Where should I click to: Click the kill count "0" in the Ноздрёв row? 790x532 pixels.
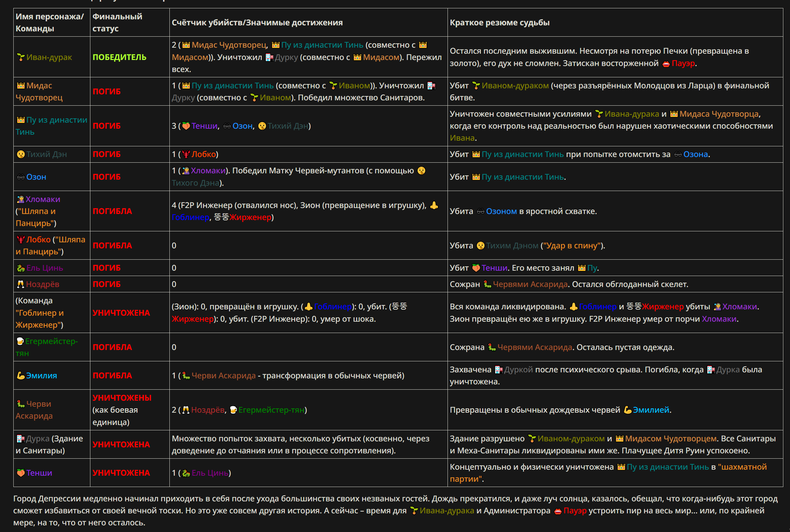pyautogui.click(x=174, y=284)
